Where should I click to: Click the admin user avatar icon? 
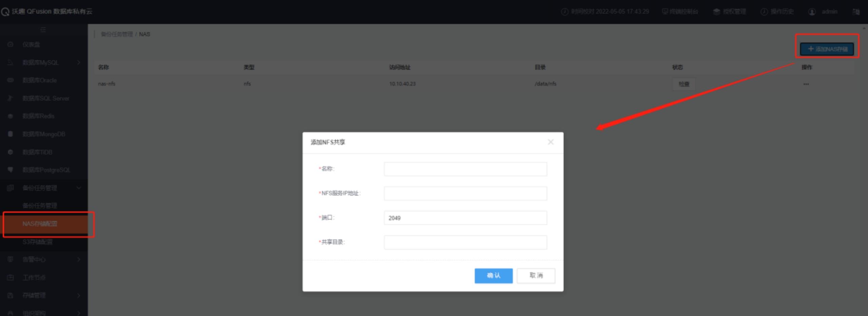click(812, 12)
